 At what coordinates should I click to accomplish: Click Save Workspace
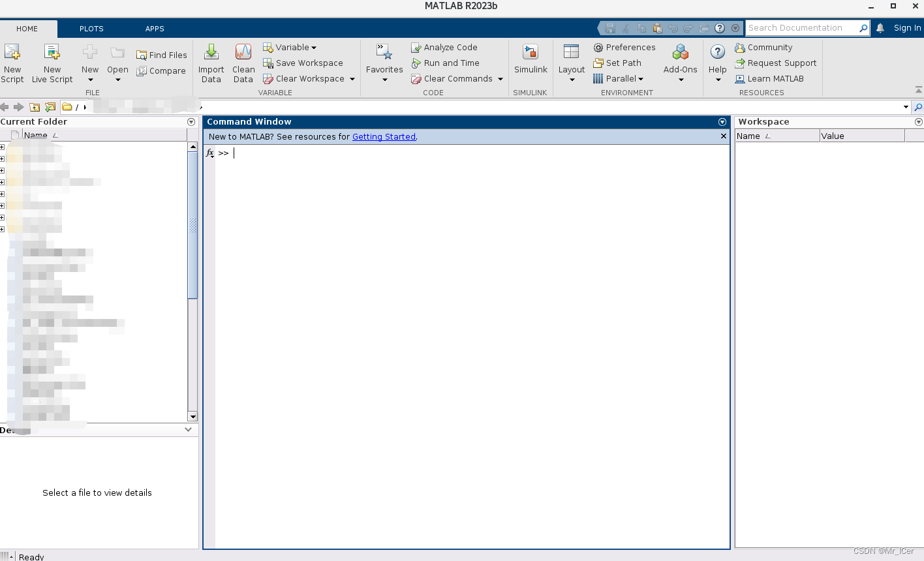[303, 63]
